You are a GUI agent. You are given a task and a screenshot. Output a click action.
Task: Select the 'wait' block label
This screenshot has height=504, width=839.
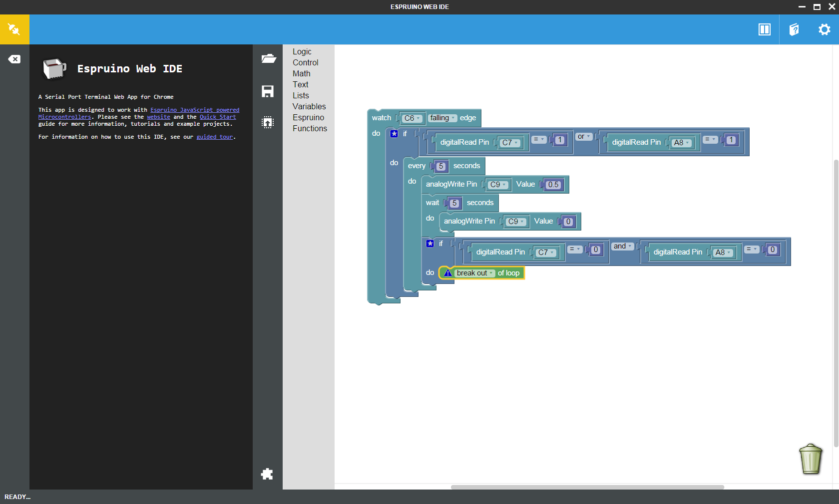(432, 203)
